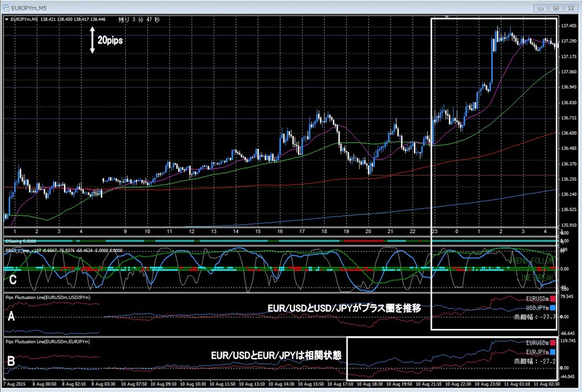The height and width of the screenshot is (392, 582).
Task: Click the 137.060 price scale label
Action: (x=568, y=72)
